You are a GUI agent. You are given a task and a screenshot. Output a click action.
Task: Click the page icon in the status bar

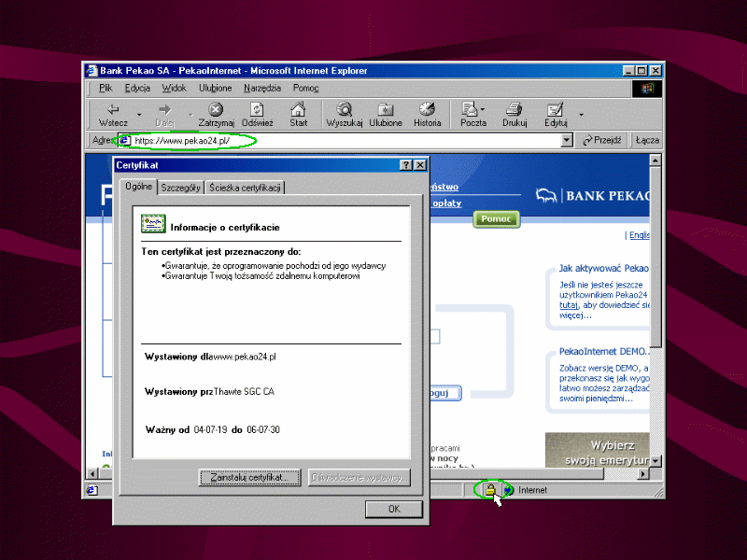[92, 490]
